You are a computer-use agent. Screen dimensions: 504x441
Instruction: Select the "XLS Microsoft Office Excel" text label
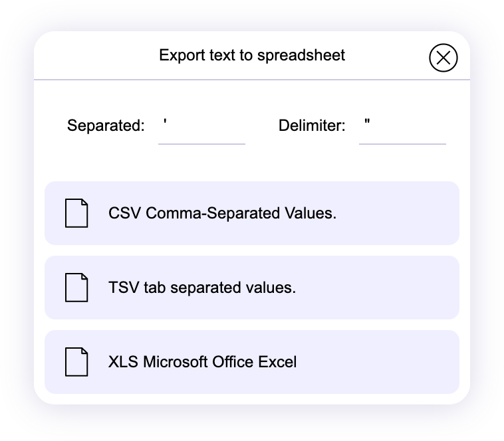[x=202, y=362]
